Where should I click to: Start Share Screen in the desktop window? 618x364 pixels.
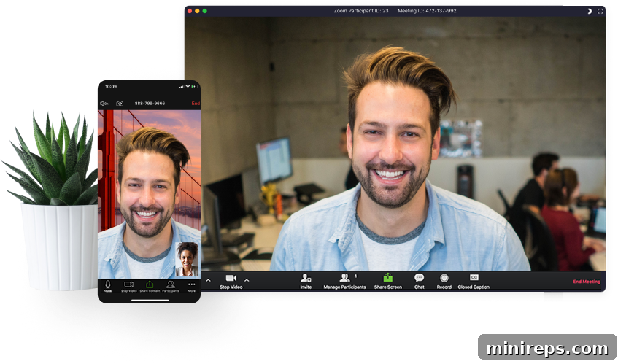point(388,282)
